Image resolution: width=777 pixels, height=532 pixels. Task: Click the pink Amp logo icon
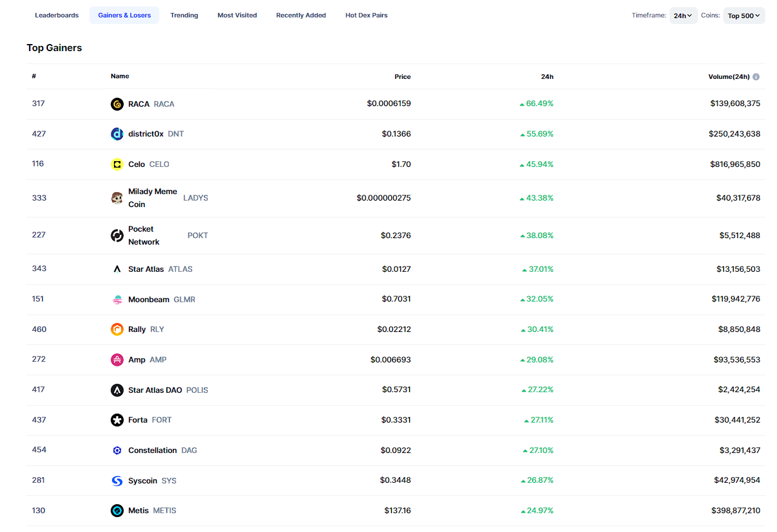pos(117,360)
